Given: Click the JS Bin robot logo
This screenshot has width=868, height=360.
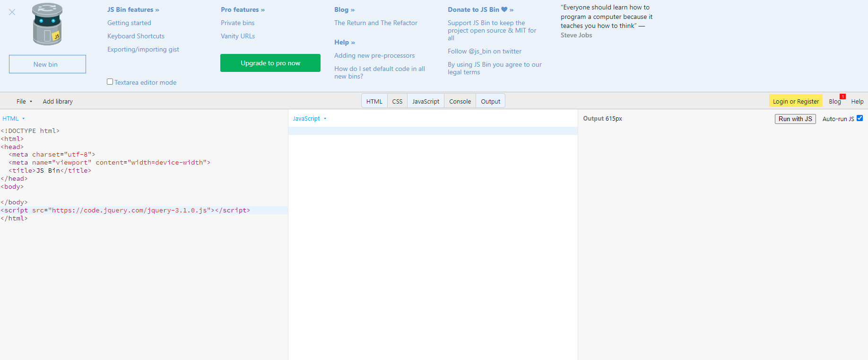Looking at the screenshot, I should [47, 24].
